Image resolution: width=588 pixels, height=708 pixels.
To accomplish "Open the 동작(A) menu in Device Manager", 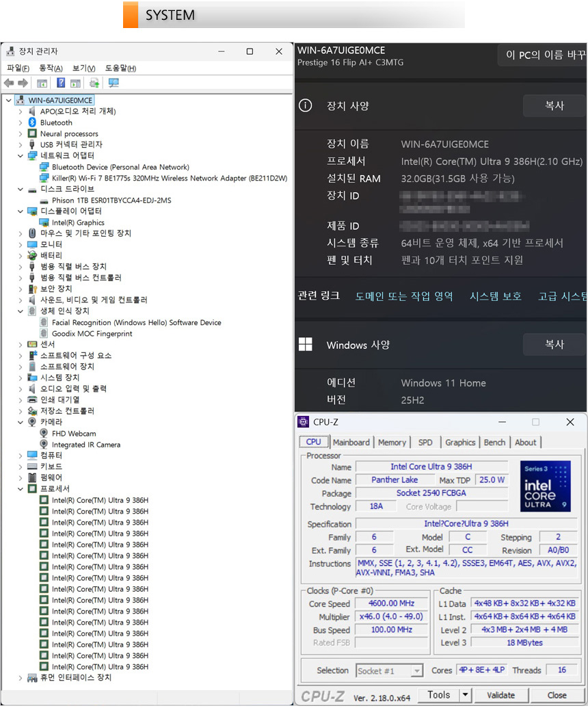I will pos(51,68).
